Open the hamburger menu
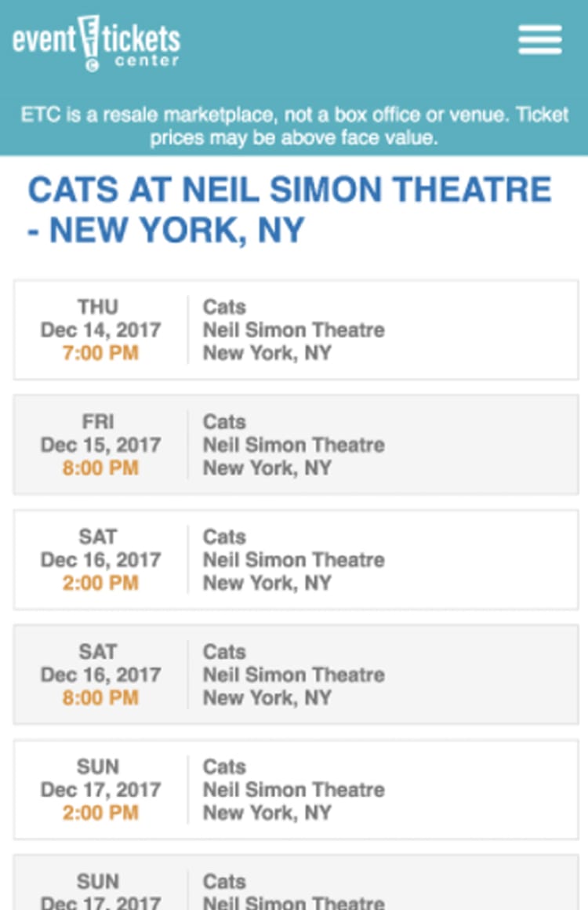 [x=539, y=40]
